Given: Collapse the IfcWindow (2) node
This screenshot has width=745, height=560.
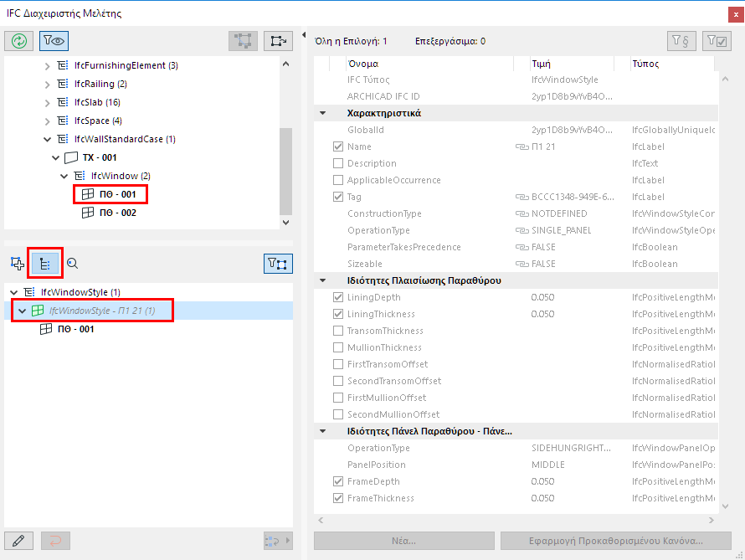Looking at the screenshot, I should pyautogui.click(x=64, y=177).
